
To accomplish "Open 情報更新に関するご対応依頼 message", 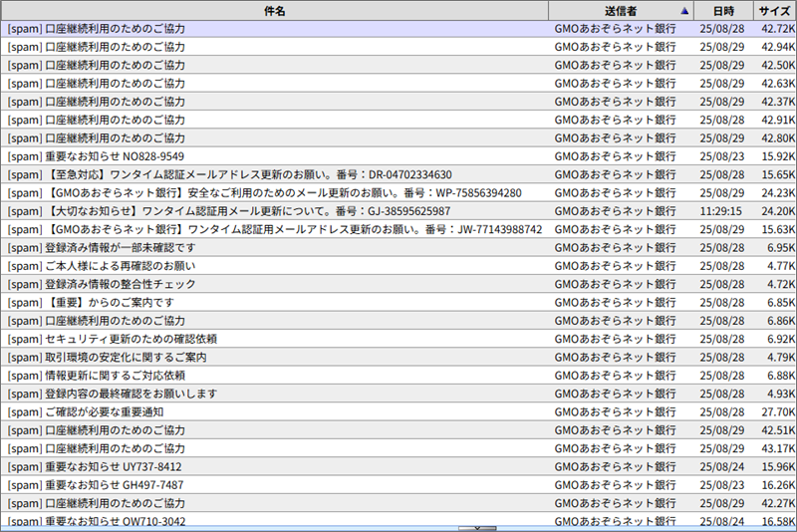I will 398,376.
